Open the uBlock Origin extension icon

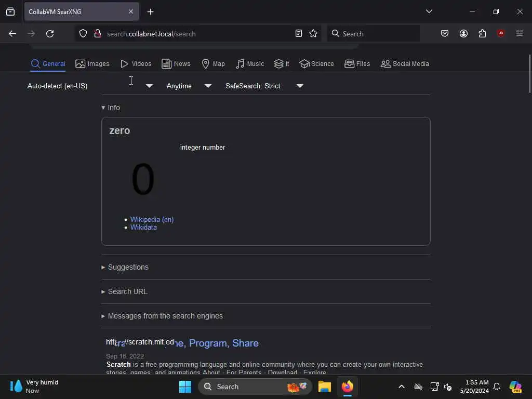(500, 33)
